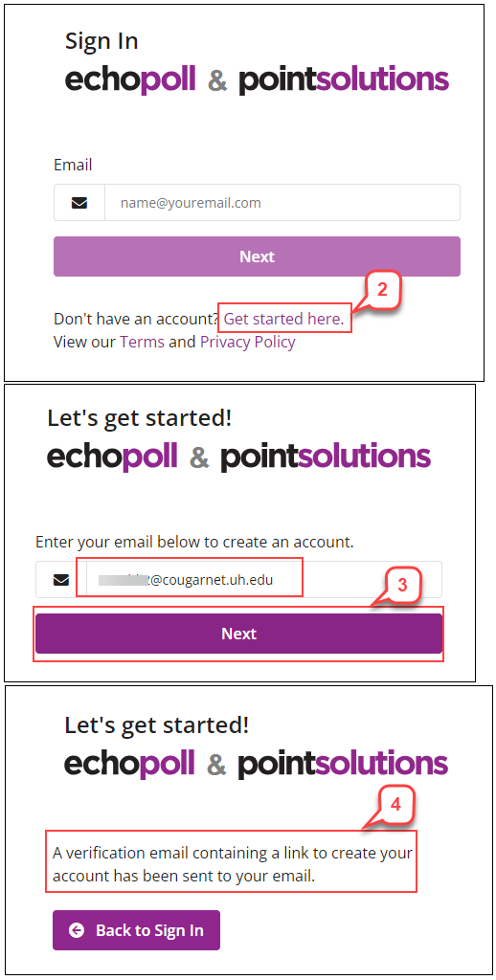Open the Get started here link

pos(283,320)
